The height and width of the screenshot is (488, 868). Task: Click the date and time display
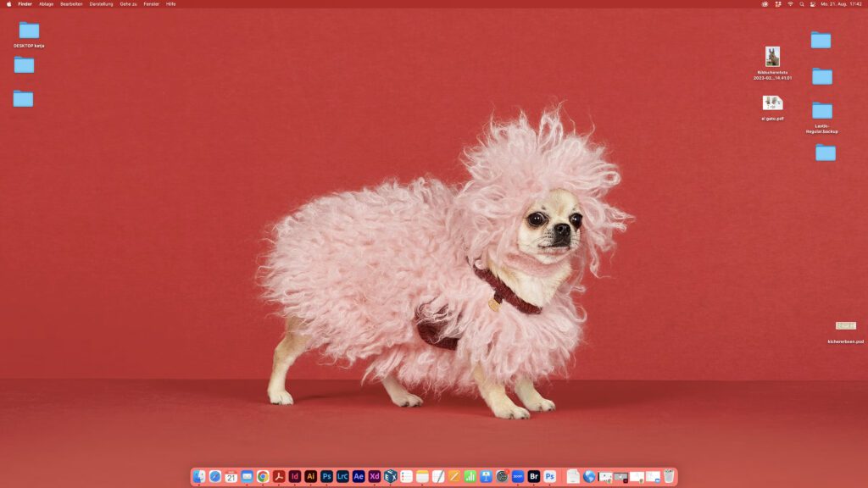pos(841,4)
